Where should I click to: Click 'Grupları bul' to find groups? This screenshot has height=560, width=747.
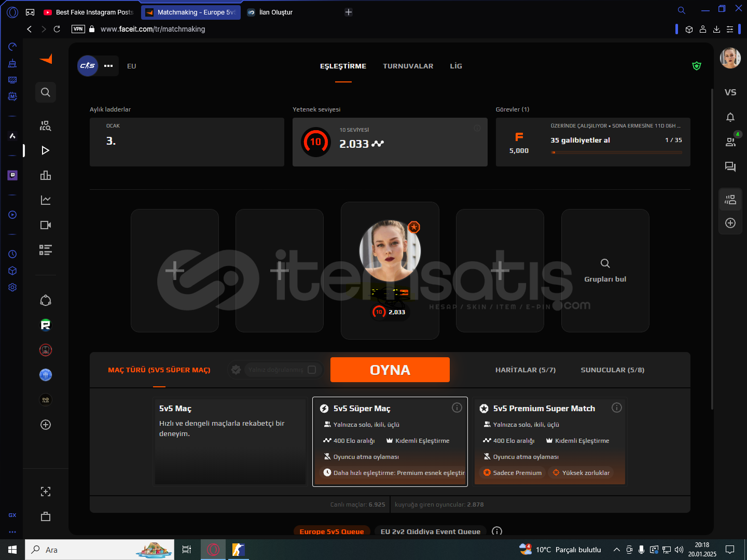tap(605, 271)
